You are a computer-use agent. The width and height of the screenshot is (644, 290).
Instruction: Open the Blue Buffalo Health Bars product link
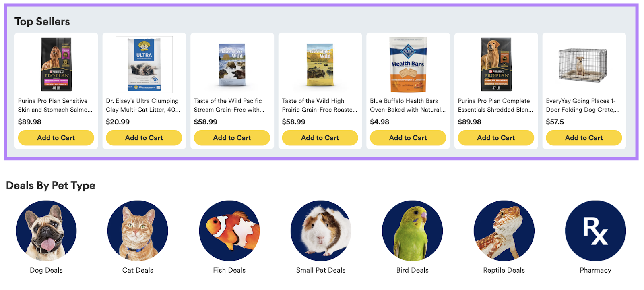pos(408,105)
